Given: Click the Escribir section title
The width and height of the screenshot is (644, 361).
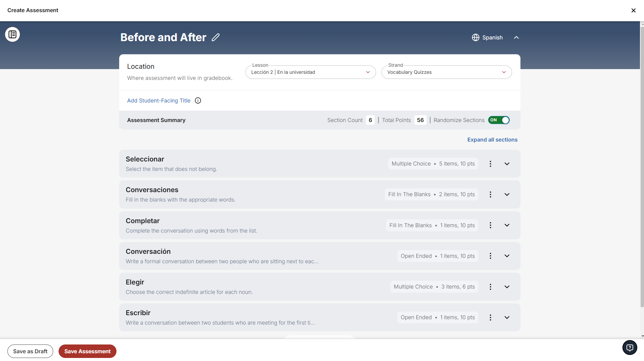Looking at the screenshot, I should [138, 313].
